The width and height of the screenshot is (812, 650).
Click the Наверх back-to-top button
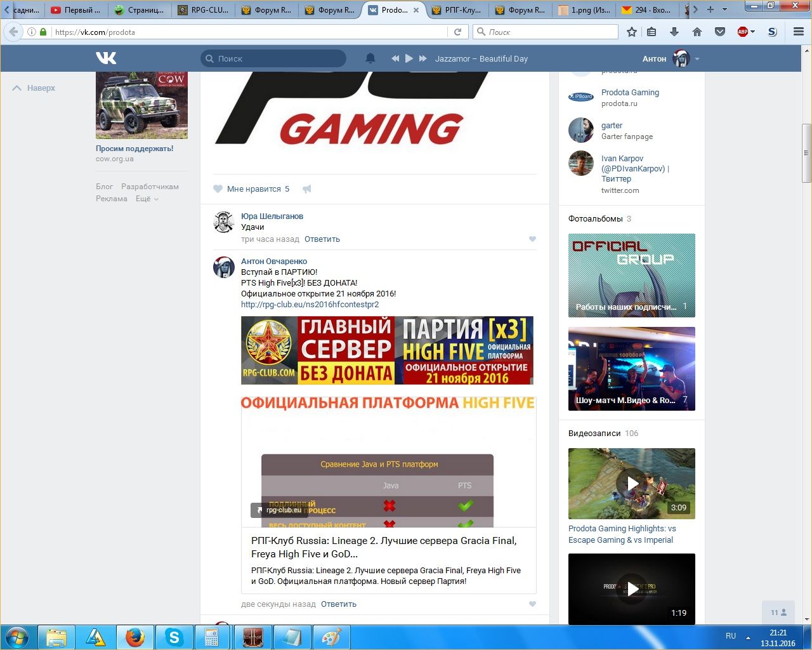(x=34, y=88)
